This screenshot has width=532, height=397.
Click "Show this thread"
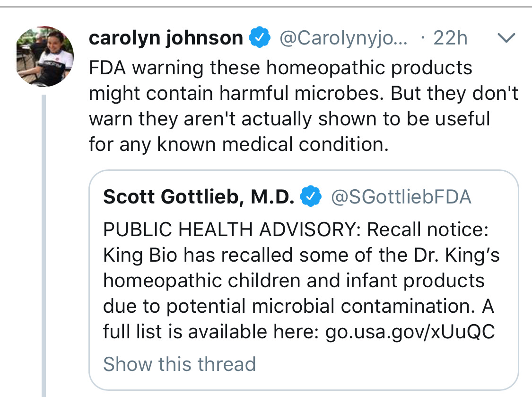coord(179,364)
